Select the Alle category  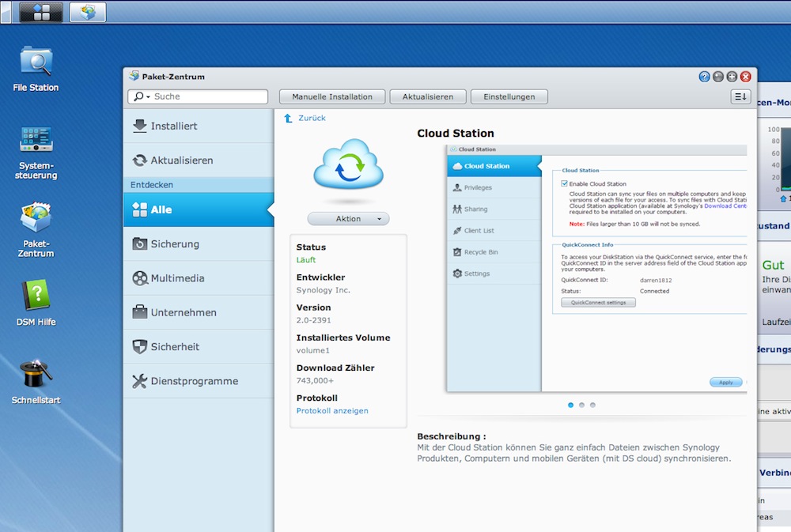pyautogui.click(x=199, y=209)
